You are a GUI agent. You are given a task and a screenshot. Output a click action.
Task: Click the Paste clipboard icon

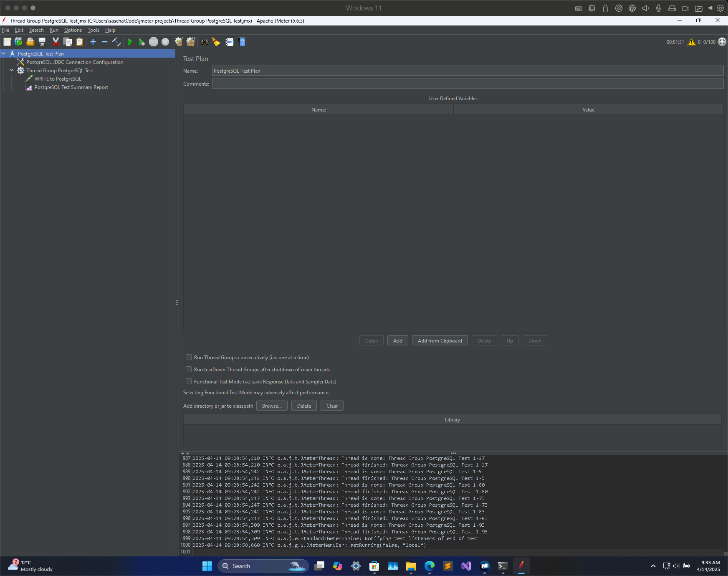pyautogui.click(x=79, y=42)
